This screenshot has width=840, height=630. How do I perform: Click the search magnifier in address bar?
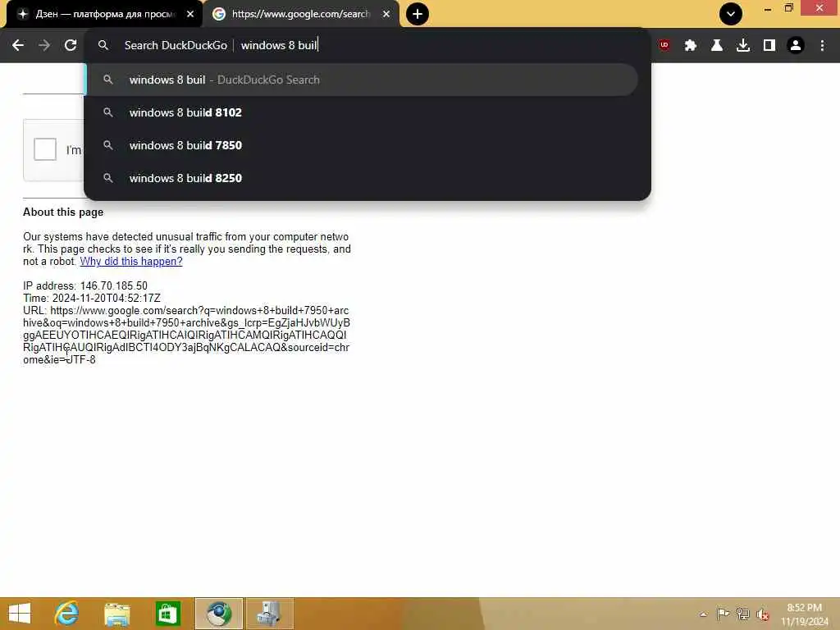tap(103, 46)
